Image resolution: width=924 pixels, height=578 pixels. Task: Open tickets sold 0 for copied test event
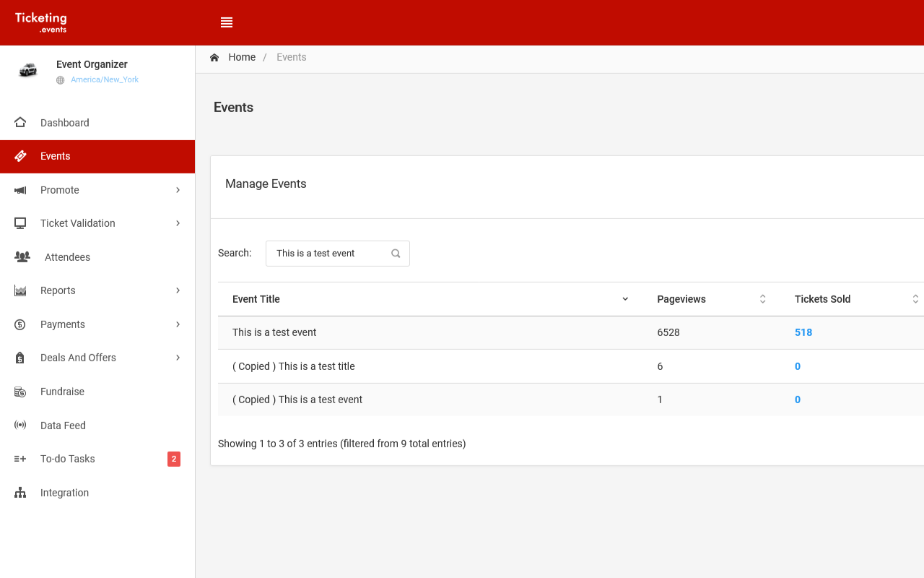[798, 400]
